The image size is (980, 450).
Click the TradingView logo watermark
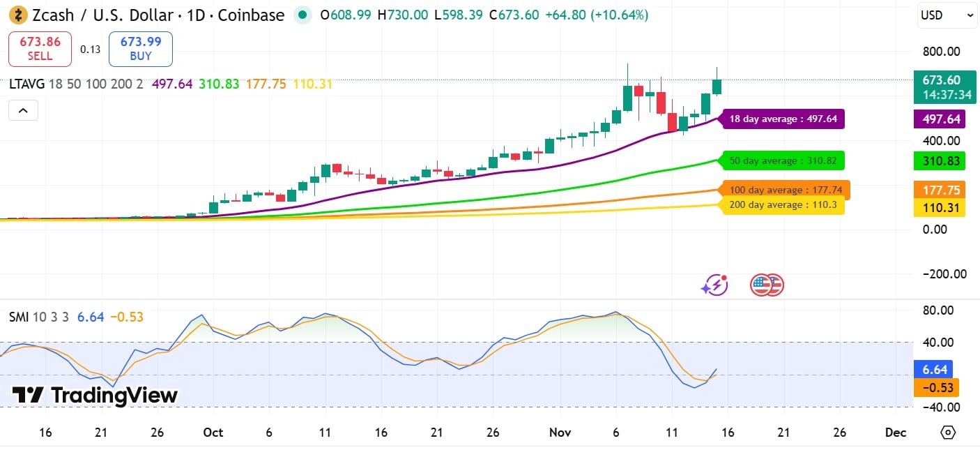(93, 396)
